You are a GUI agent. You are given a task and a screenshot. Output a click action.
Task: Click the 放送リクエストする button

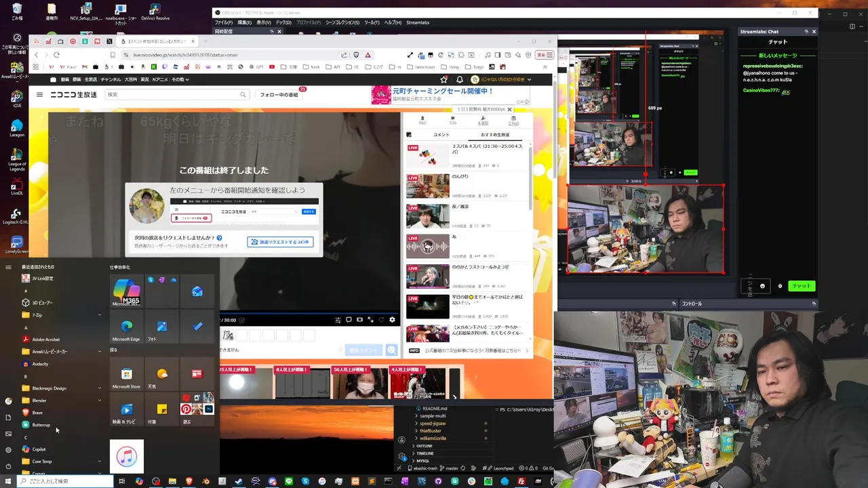tap(280, 242)
